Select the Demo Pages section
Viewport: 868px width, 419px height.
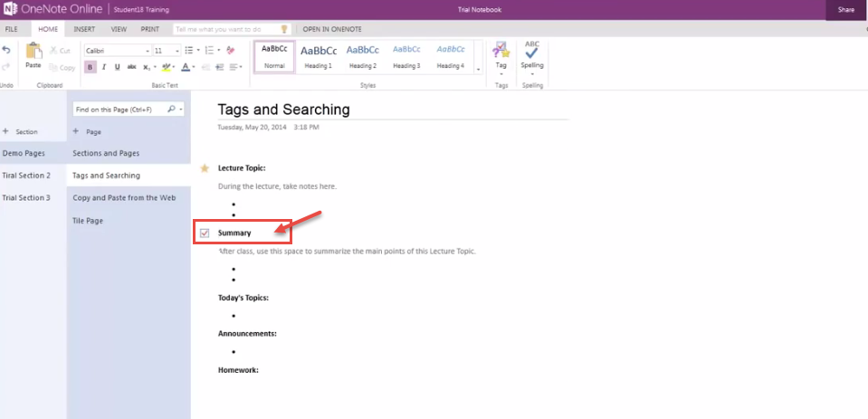pyautogui.click(x=33, y=153)
